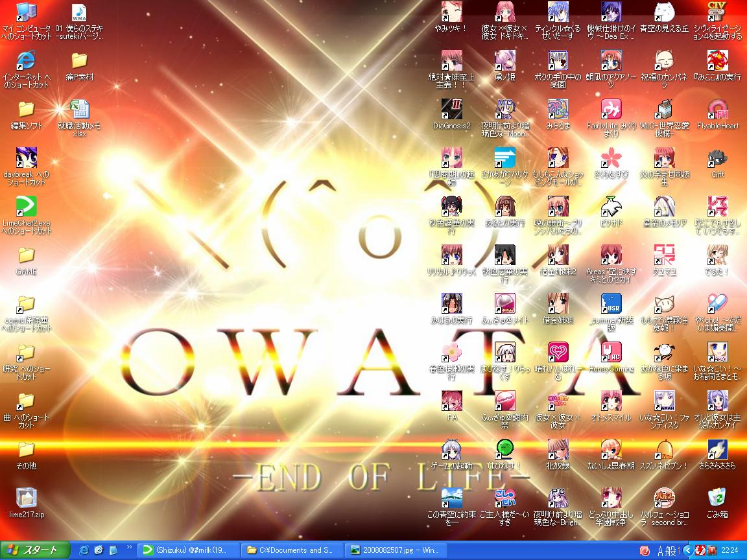Select the 『みここ』の実行 shortcut icon
The image size is (747, 560).
tap(717, 61)
